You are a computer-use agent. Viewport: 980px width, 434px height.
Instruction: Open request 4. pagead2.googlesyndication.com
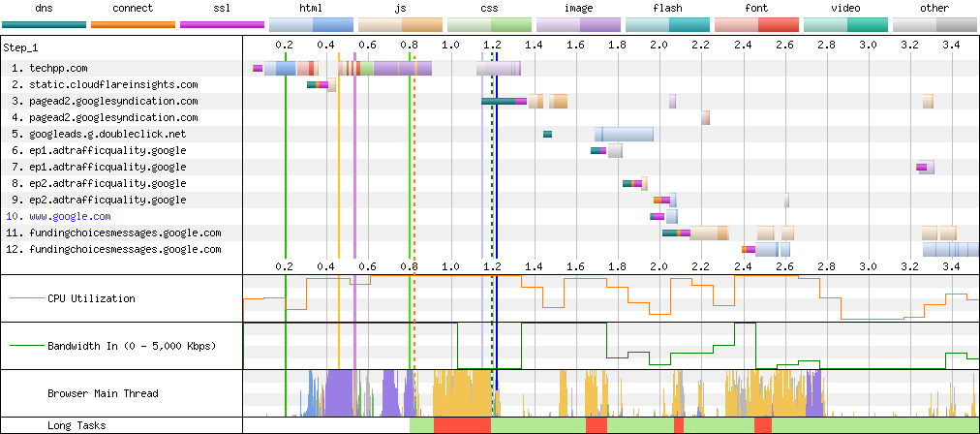tap(105, 117)
